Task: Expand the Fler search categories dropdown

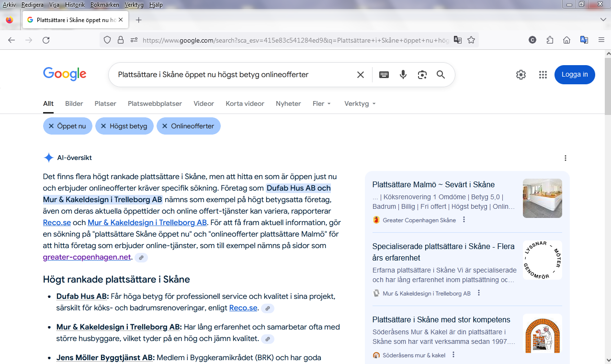Action: click(x=321, y=103)
